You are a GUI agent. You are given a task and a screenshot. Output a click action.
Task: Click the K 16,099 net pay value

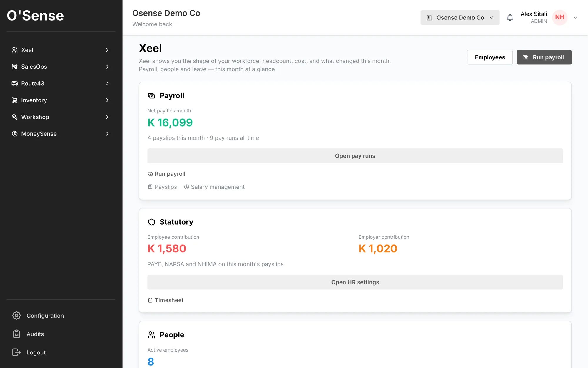(x=170, y=122)
